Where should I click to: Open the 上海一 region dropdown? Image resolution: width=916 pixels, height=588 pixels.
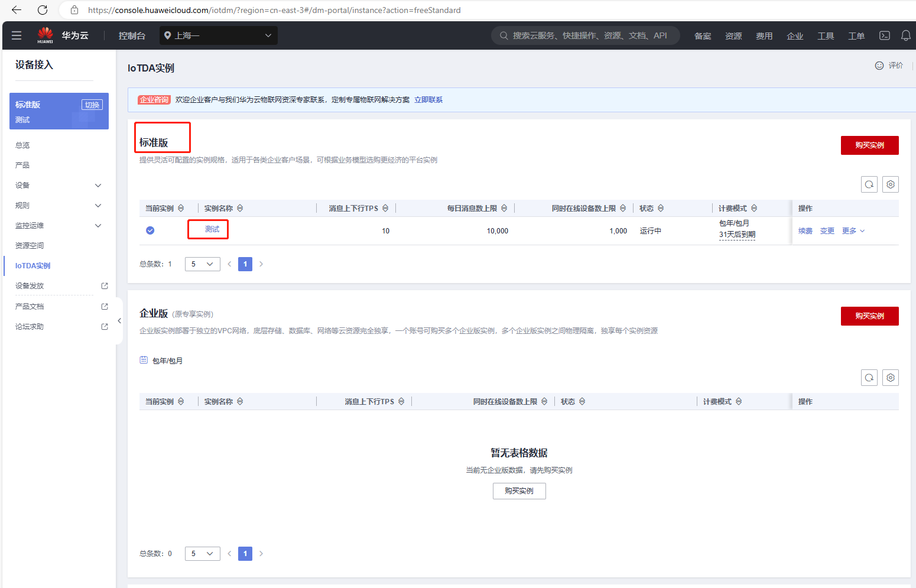coord(218,35)
